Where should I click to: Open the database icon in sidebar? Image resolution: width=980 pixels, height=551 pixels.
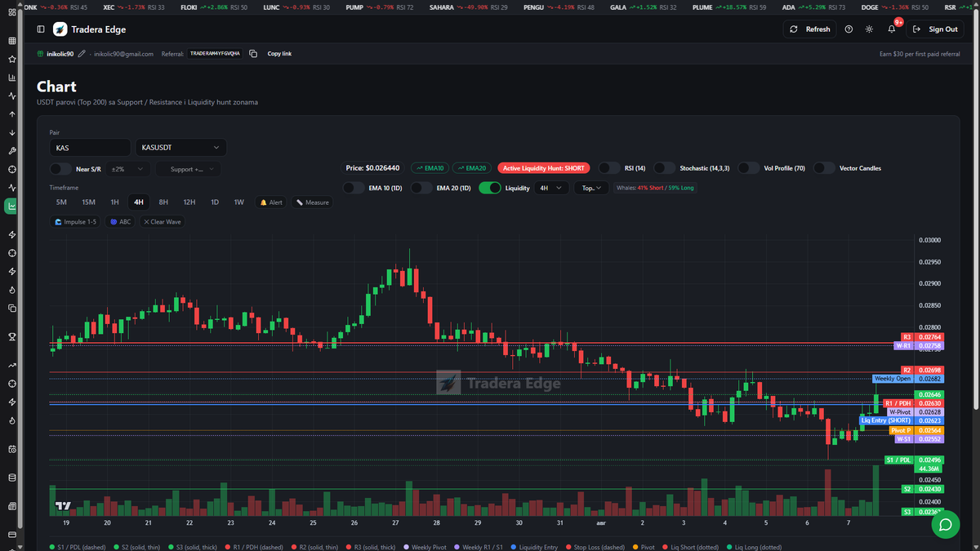click(12, 478)
